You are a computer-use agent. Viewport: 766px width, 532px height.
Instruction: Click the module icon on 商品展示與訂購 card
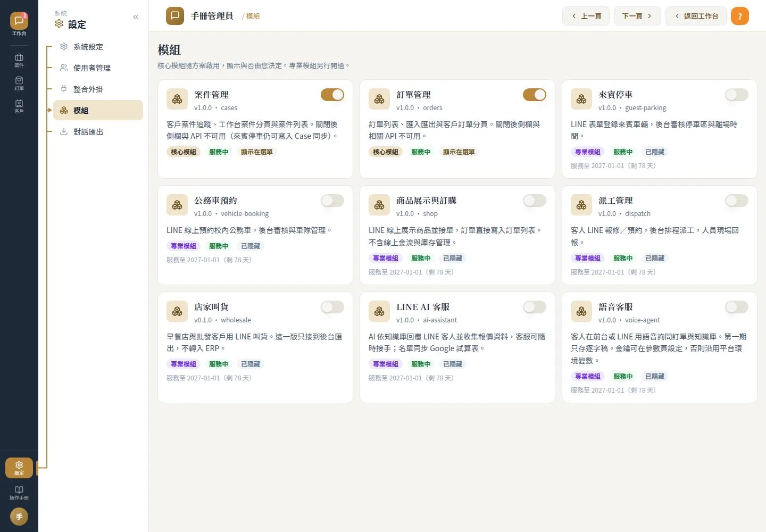(x=379, y=205)
